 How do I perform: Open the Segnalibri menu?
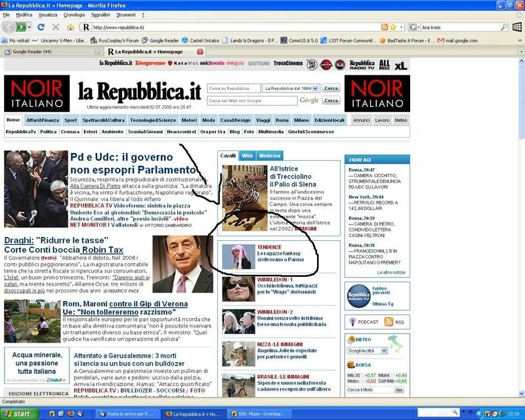(100, 14)
